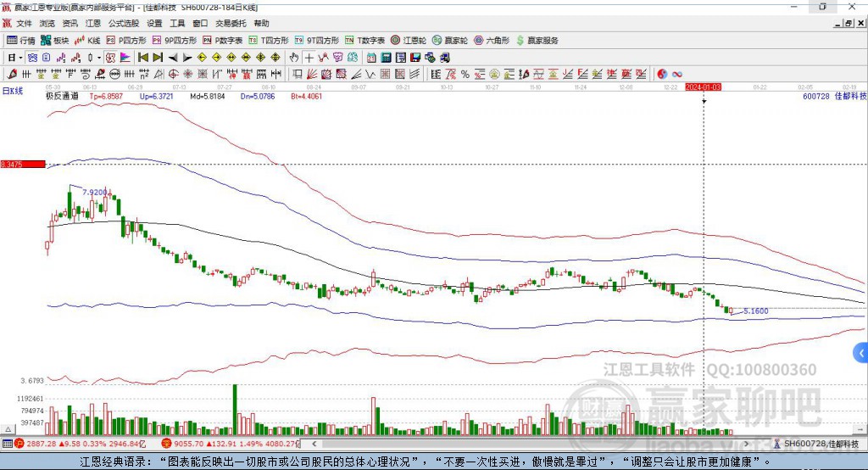
Task: Select the hand pan tool
Action: (x=294, y=57)
